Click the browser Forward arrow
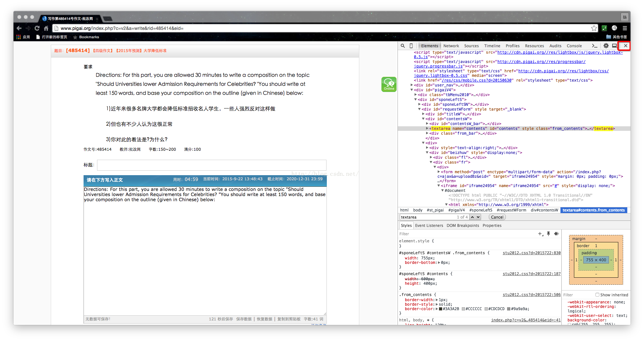The height and width of the screenshot is (341, 644). (28, 28)
